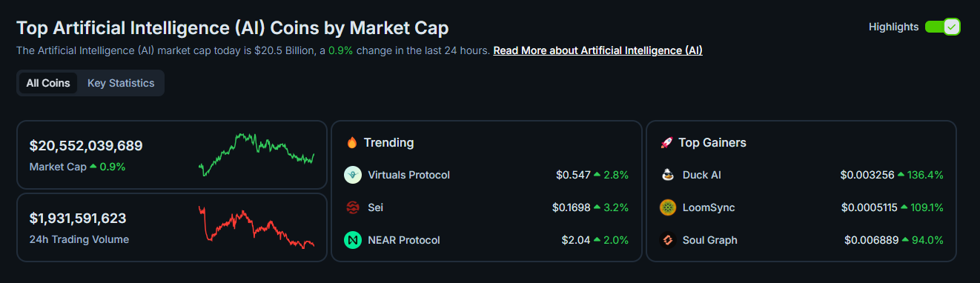Open Read More about Artificial Intelligence link
This screenshot has height=283, width=980.
coord(597,50)
